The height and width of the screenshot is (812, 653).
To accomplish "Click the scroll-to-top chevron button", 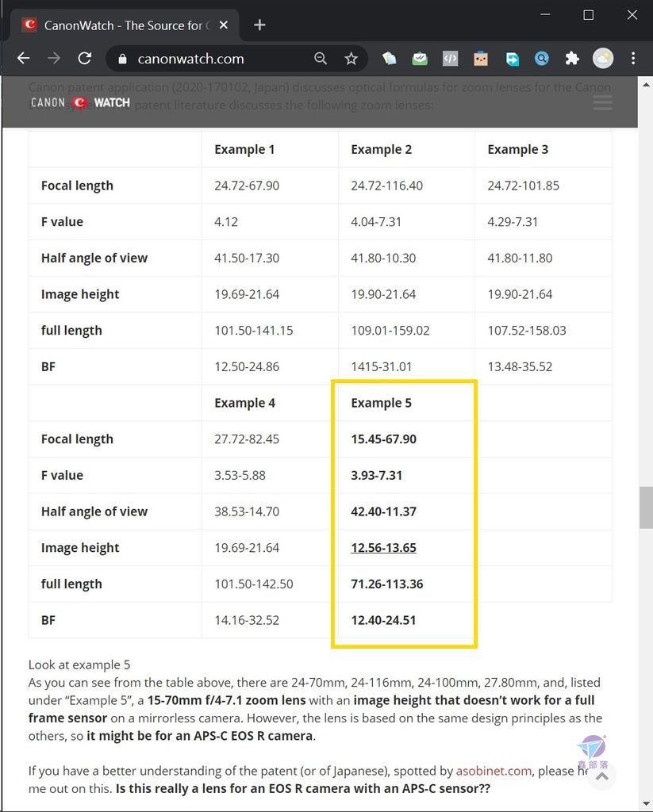I will coord(602,776).
